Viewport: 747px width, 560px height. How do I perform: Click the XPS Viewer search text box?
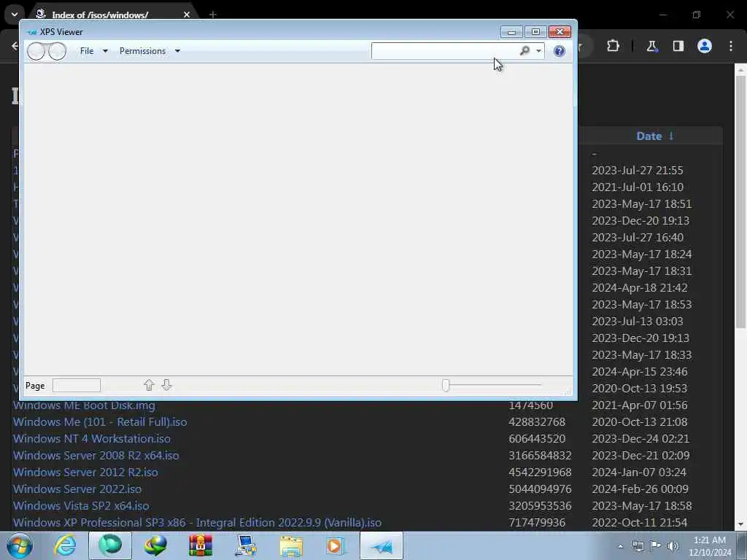[x=444, y=51]
